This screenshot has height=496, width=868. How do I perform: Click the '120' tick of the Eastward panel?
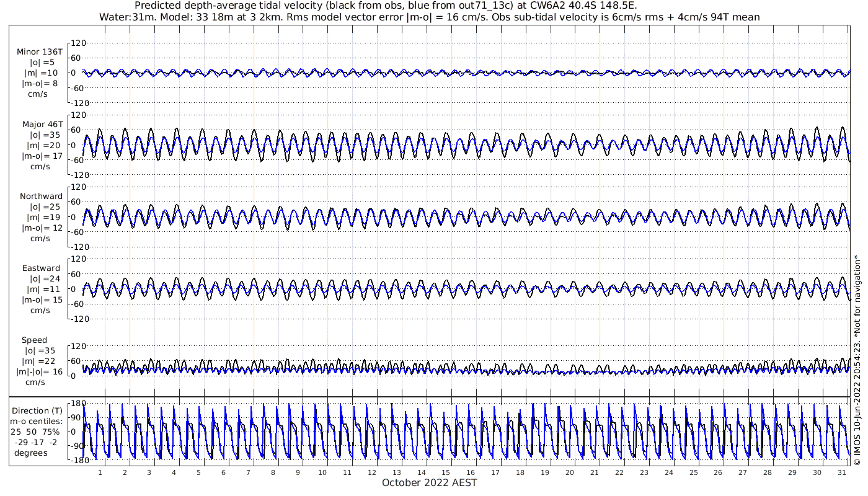point(77,259)
